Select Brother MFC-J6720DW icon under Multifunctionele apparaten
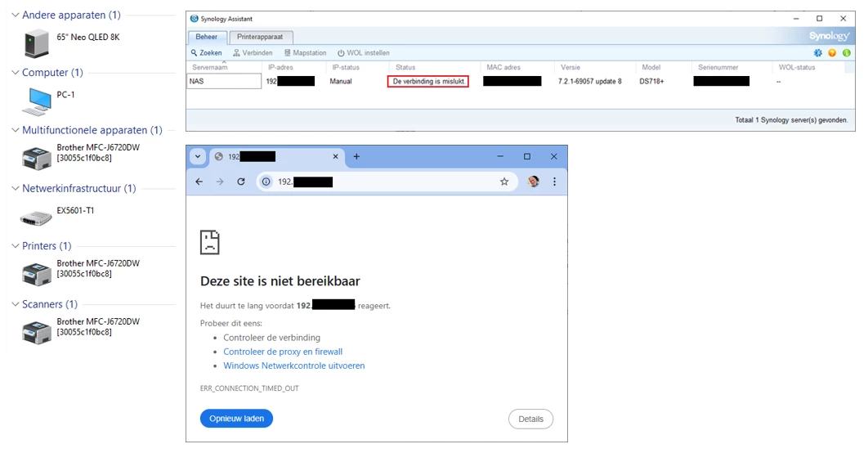Image resolution: width=868 pixels, height=453 pixels. [37, 159]
